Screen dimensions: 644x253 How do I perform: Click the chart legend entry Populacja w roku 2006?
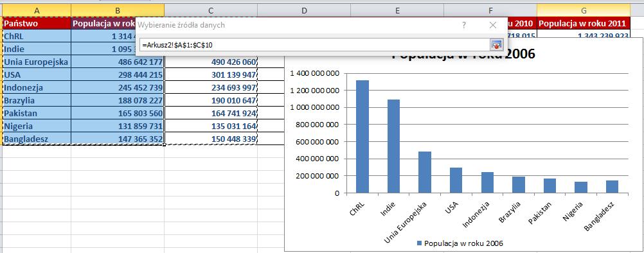click(460, 243)
